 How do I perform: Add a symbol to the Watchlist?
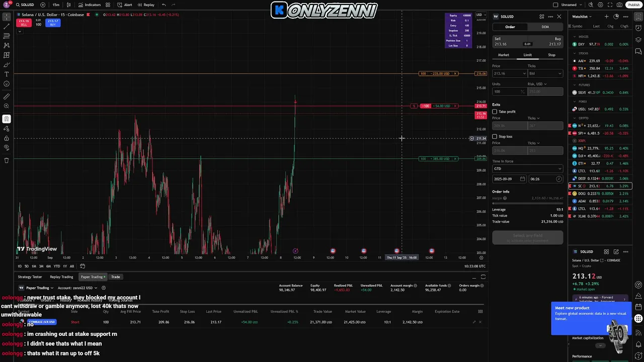pos(607,17)
